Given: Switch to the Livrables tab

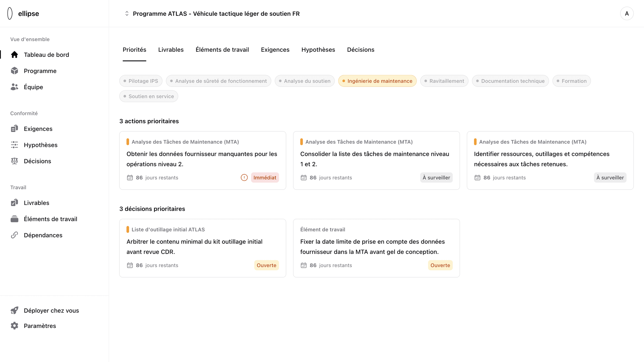Looking at the screenshot, I should [171, 50].
